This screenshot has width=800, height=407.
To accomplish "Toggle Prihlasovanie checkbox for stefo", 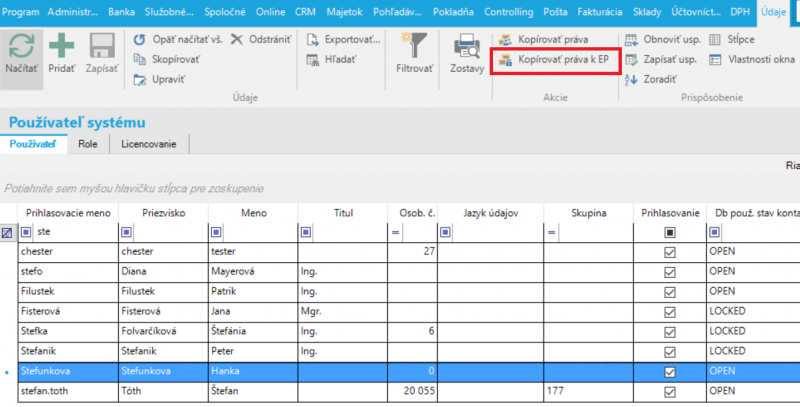I will (x=670, y=272).
